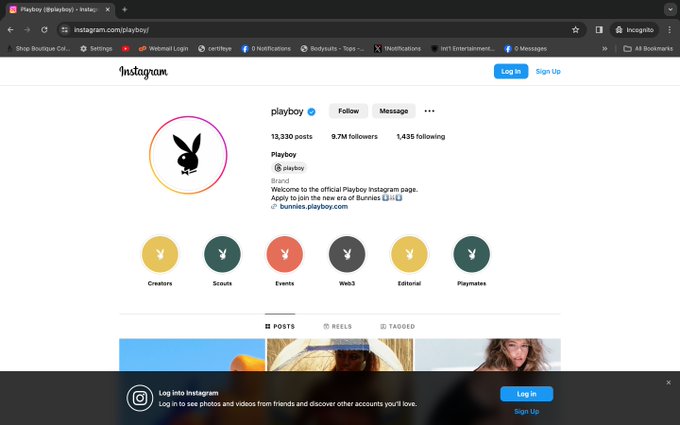Reload the page
680x425 pixels.
[44, 30]
